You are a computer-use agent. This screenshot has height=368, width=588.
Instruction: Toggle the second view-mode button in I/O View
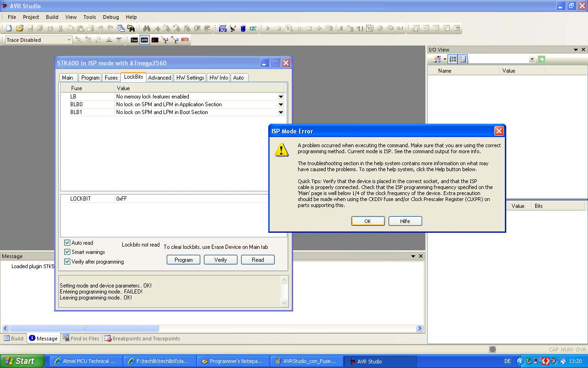[463, 59]
